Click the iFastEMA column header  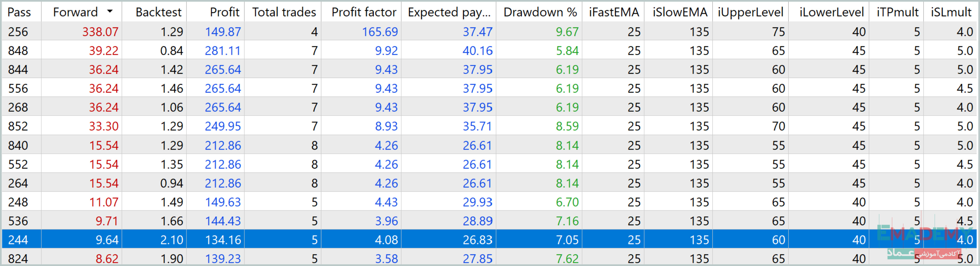pos(613,12)
